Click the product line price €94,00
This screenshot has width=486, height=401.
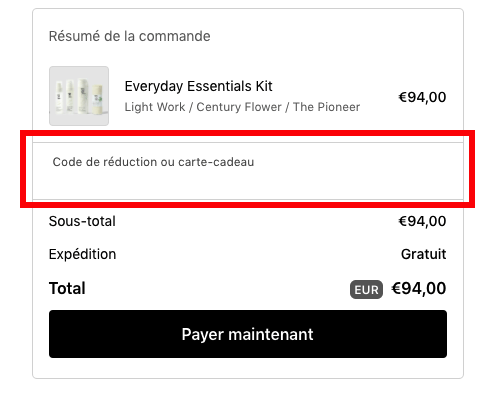pyautogui.click(x=422, y=97)
